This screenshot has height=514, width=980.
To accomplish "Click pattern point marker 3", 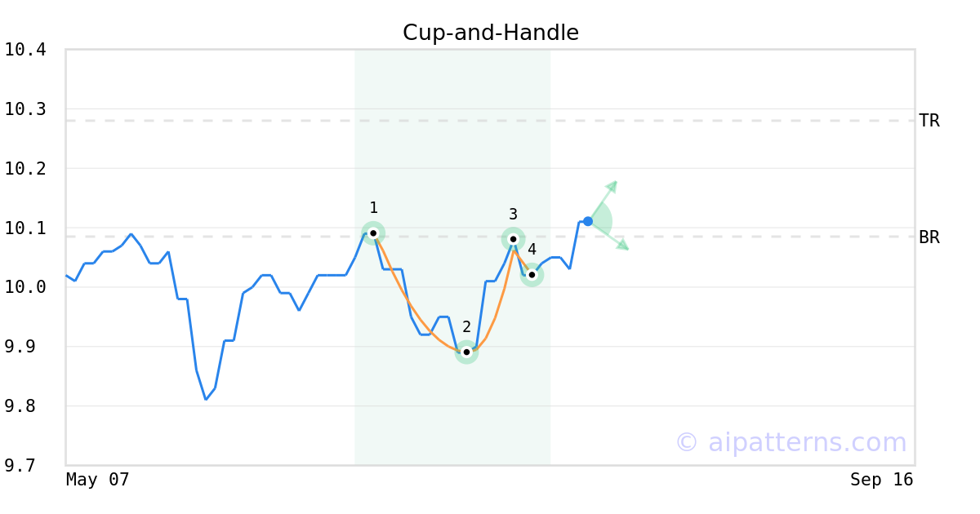I will [513, 239].
